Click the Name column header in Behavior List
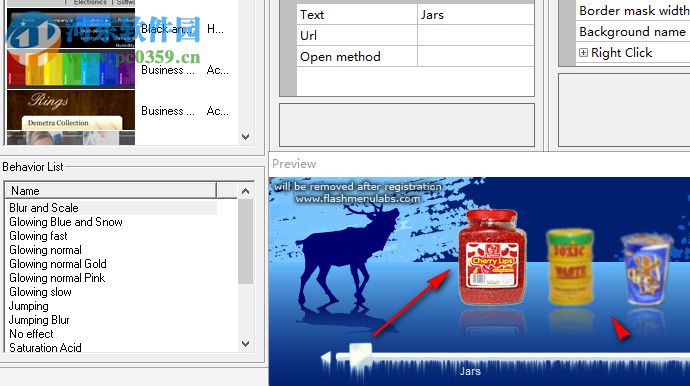This screenshot has width=690, height=386. (x=110, y=191)
